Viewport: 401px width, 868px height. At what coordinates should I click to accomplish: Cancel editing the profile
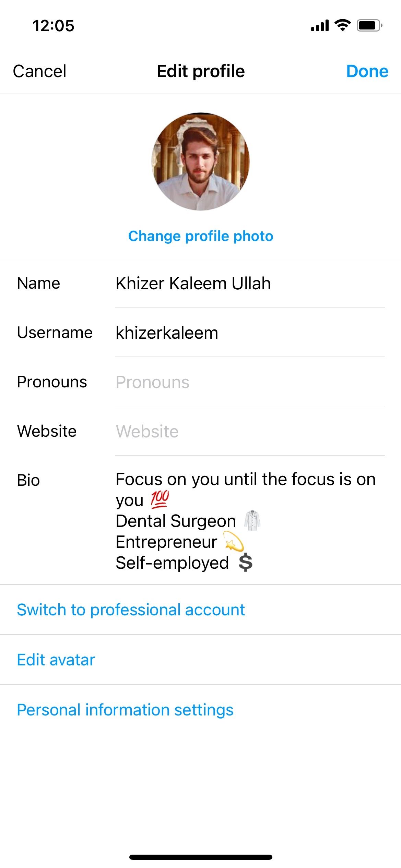39,71
